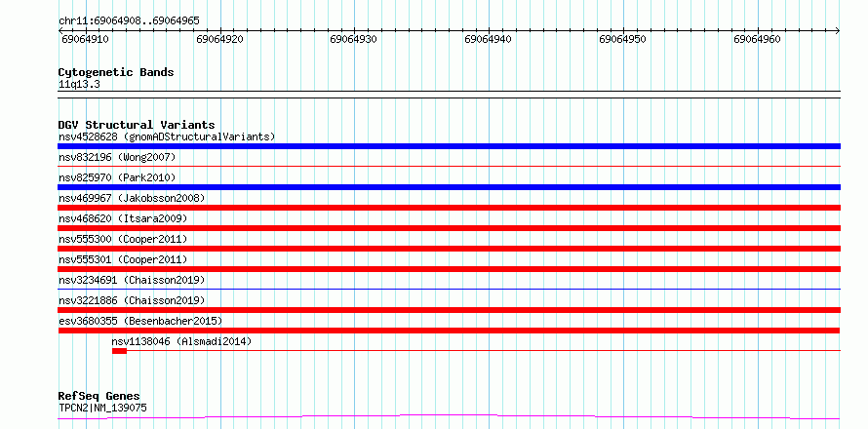The height and width of the screenshot is (429, 868).
Task: Click ruler position 69064940
Action: pyautogui.click(x=489, y=39)
